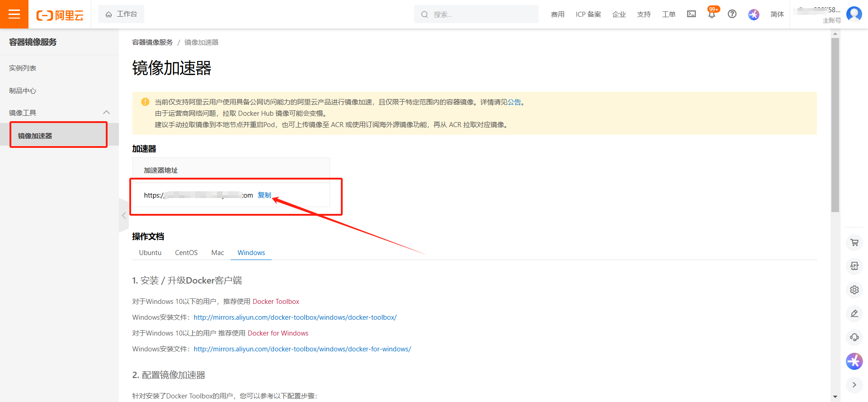Click the 容器镜像服务 breadcrumb
This screenshot has width=868, height=402.
pyautogui.click(x=152, y=42)
